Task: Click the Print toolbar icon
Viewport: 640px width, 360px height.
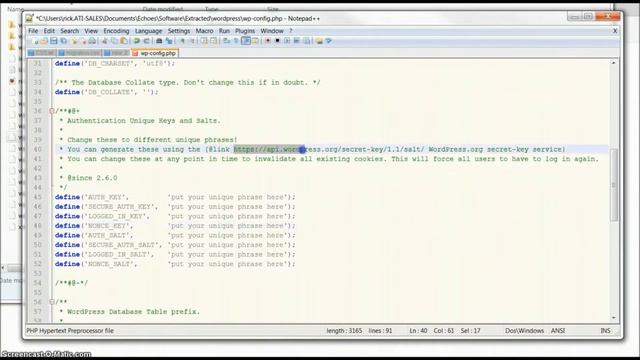Action: 93,41
